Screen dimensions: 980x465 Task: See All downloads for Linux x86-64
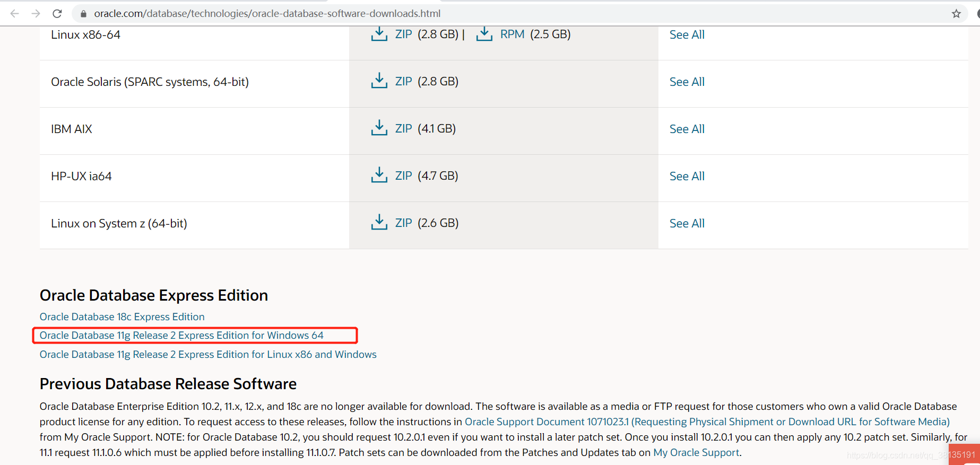pos(687,35)
